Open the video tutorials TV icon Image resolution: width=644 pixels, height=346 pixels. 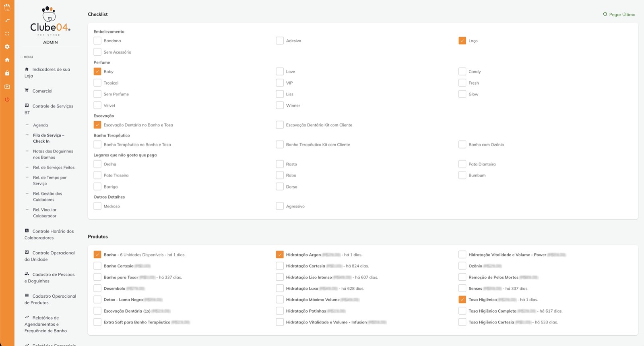point(7,86)
